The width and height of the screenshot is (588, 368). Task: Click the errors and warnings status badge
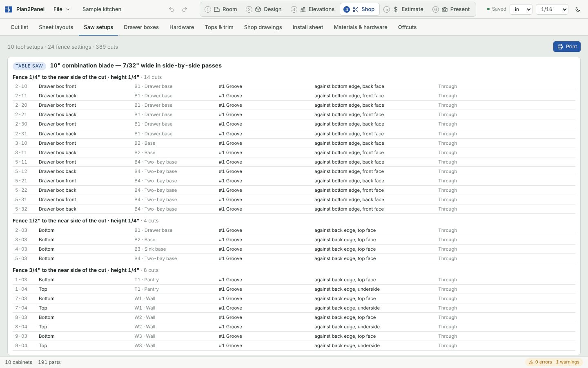tap(554, 362)
